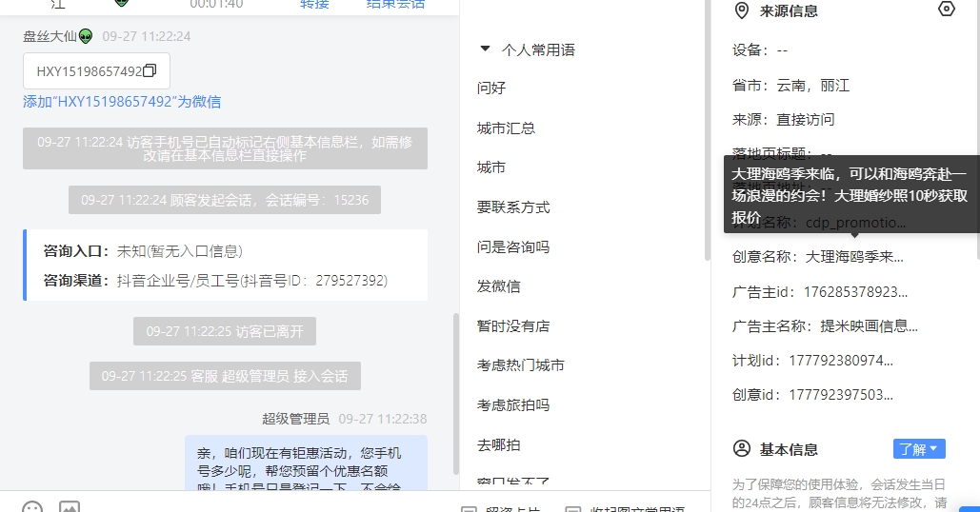This screenshot has width=980, height=512.
Task: Click the 超级管理员 接入会话 system notice
Action: [225, 376]
